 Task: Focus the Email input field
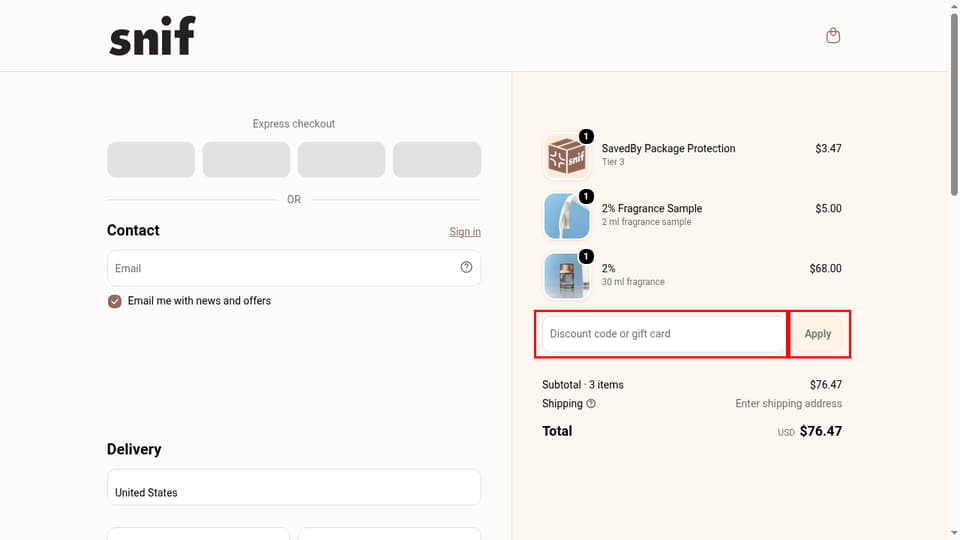pos(294,268)
